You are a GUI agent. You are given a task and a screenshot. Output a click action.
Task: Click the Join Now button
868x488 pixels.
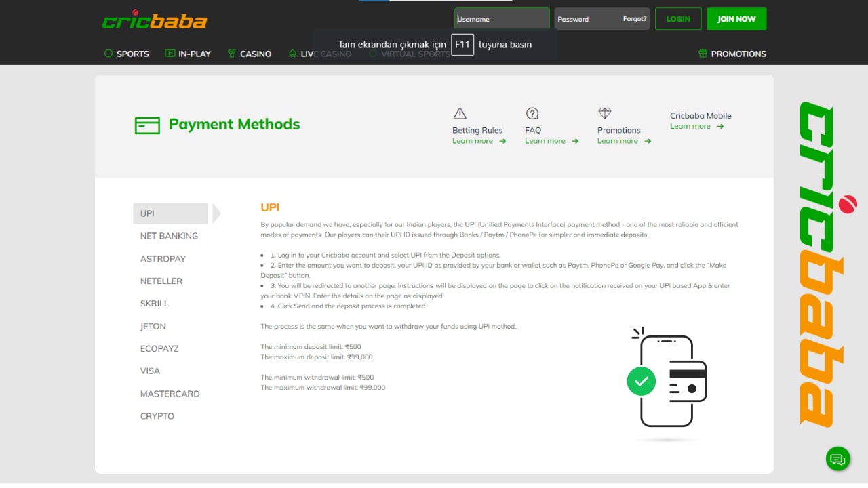point(736,19)
